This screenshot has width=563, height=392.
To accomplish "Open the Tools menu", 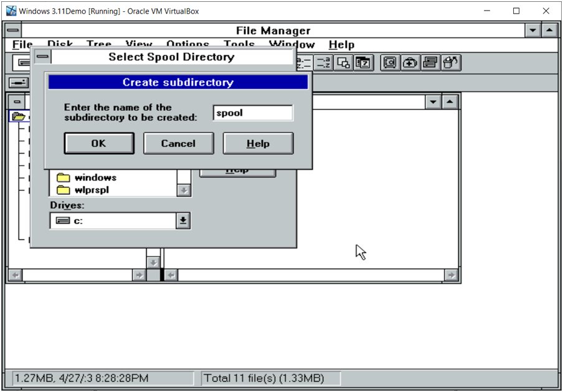I will click(x=239, y=44).
